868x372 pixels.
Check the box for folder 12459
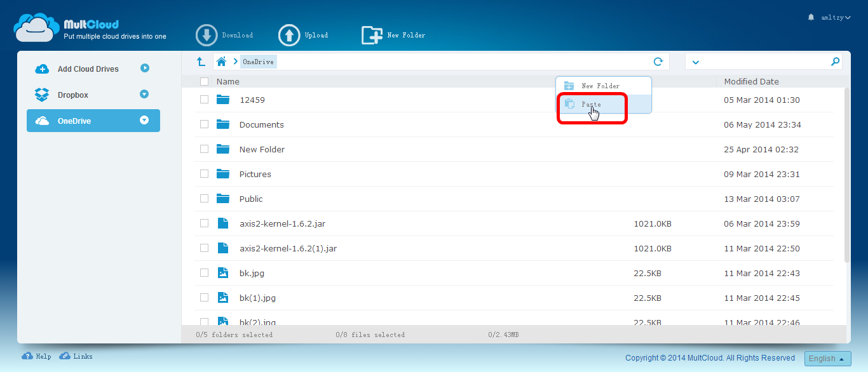[204, 100]
